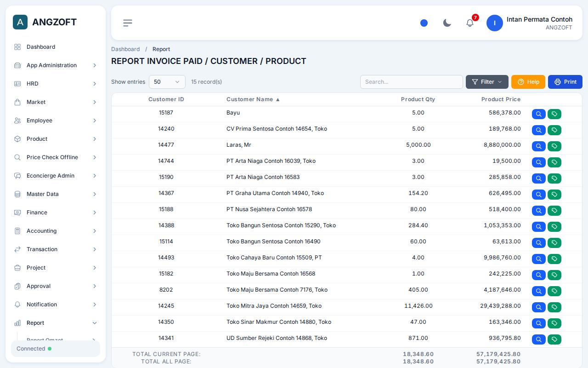588x368 pixels.
Task: Click tag icon for UD Sumber Rejeki row
Action: [554, 339]
